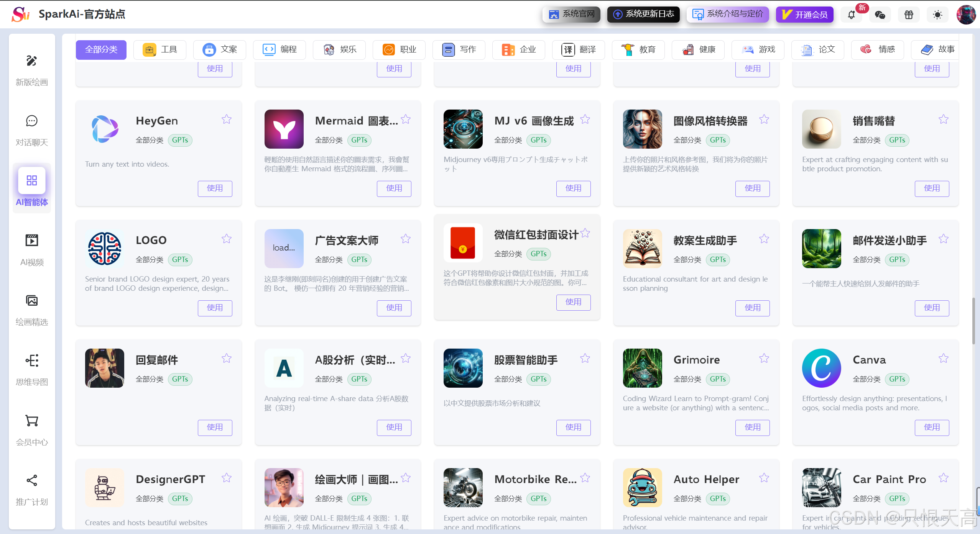This screenshot has height=534, width=980.
Task: Use the 股票智能助手 agent
Action: 574,428
